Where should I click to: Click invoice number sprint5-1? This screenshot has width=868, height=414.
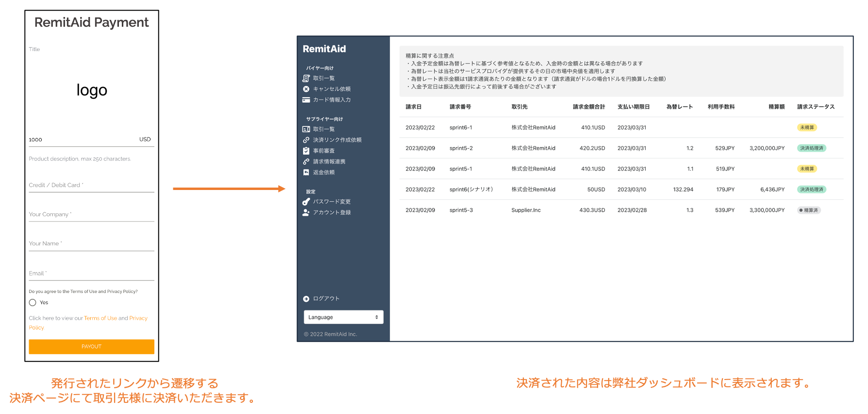coord(461,169)
